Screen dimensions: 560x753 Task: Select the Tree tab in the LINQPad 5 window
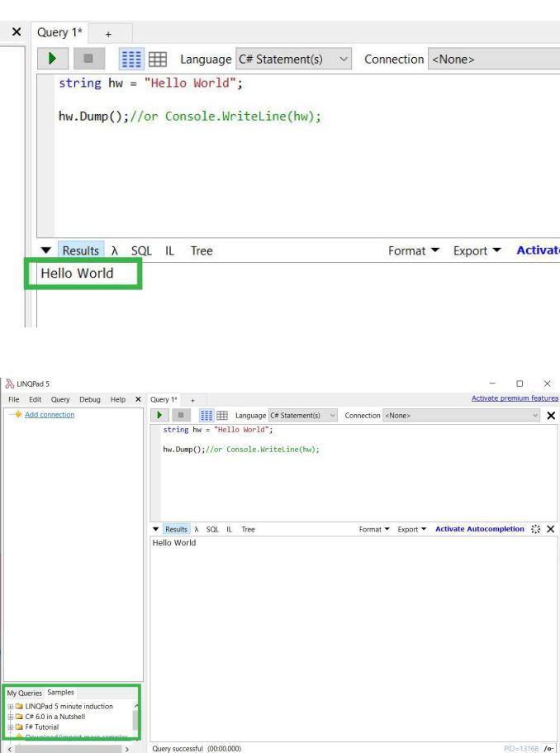point(248,529)
